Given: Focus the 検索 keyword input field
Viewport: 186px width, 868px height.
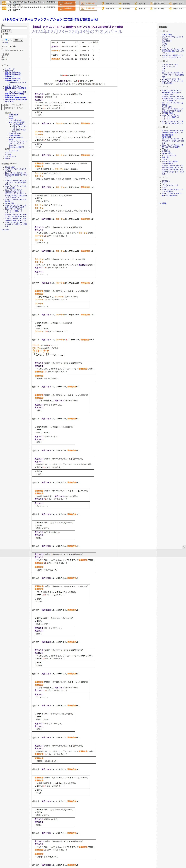Looking at the screenshot, I should tap(14, 28).
